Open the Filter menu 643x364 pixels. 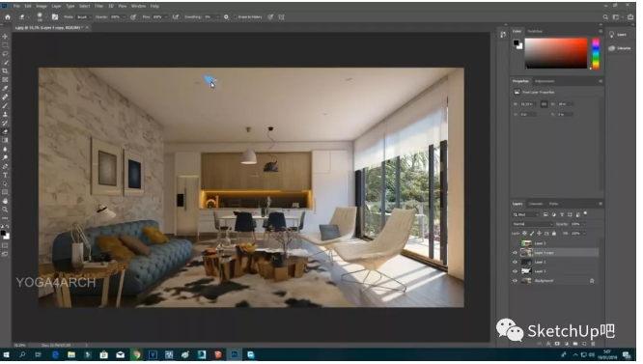99,6
